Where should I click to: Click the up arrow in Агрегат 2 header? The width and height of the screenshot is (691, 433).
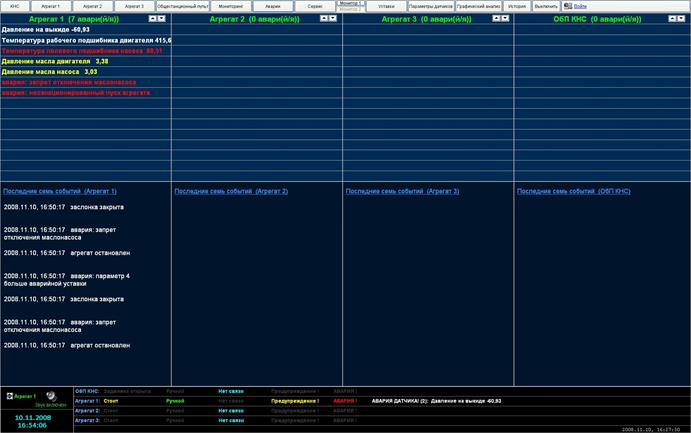click(325, 19)
